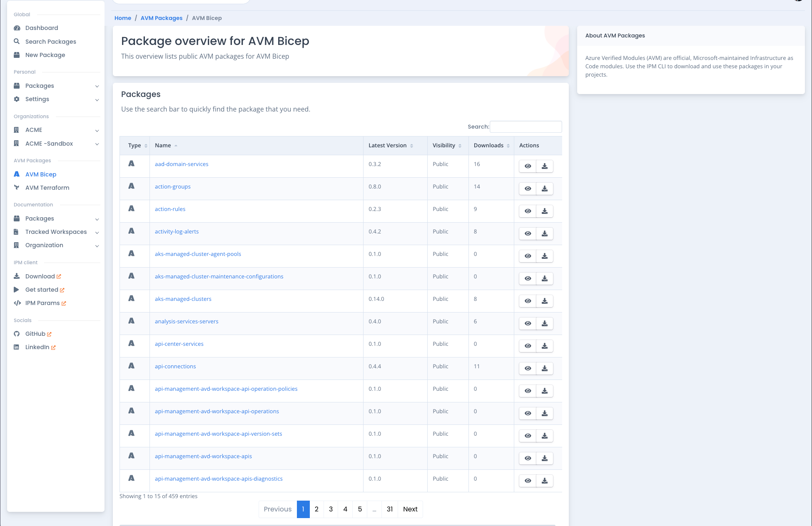
Task: View activity-log-alerts with the eye icon
Action: coord(528,233)
